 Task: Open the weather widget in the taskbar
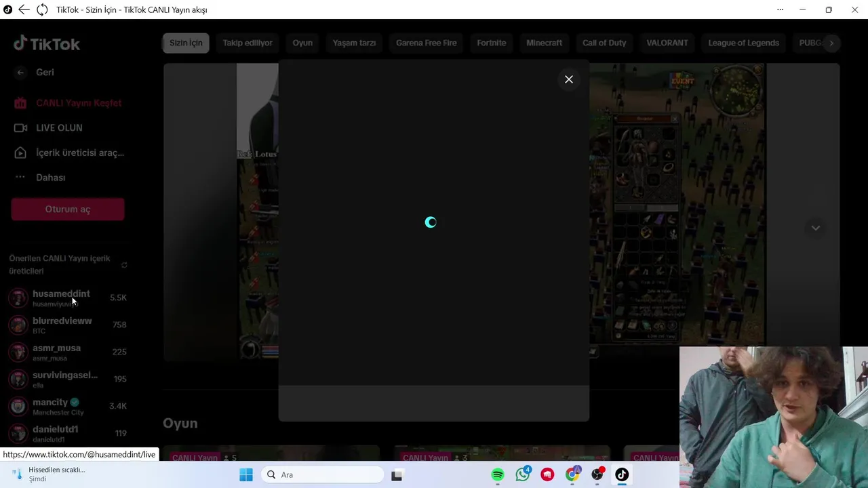click(x=47, y=474)
